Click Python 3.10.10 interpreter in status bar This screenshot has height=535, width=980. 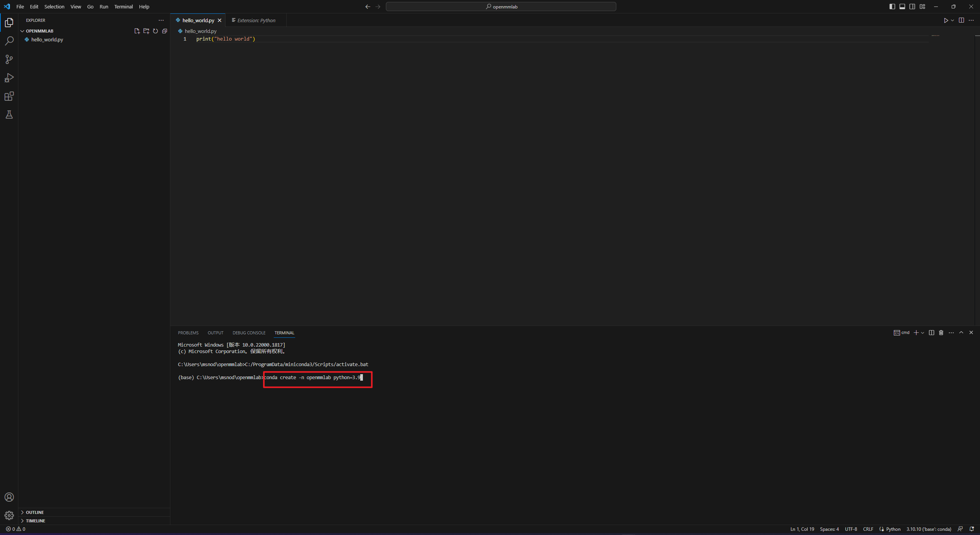[928, 529]
